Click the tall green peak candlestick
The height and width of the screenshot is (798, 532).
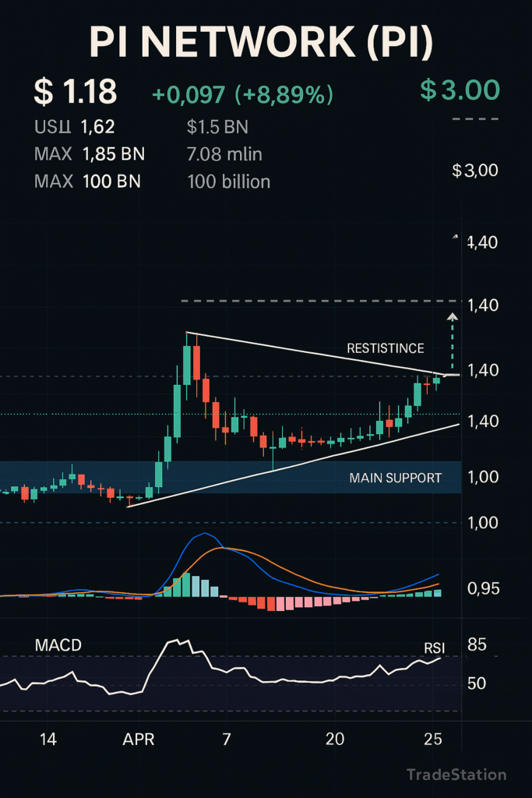[187, 365]
